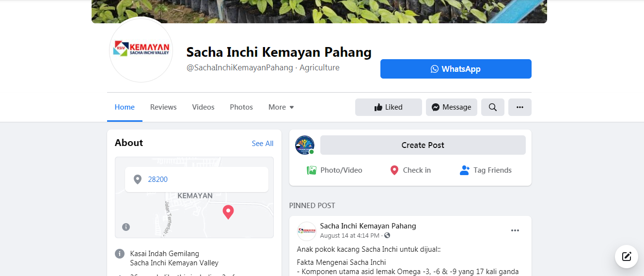Send a message via Message button

point(452,107)
